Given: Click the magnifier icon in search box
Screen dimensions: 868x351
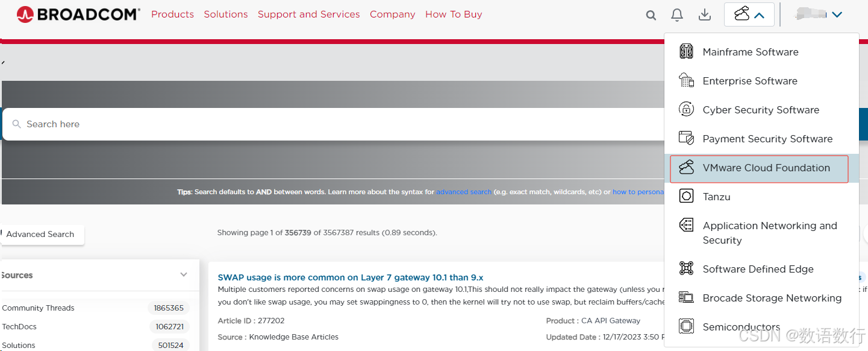Looking at the screenshot, I should (17, 124).
